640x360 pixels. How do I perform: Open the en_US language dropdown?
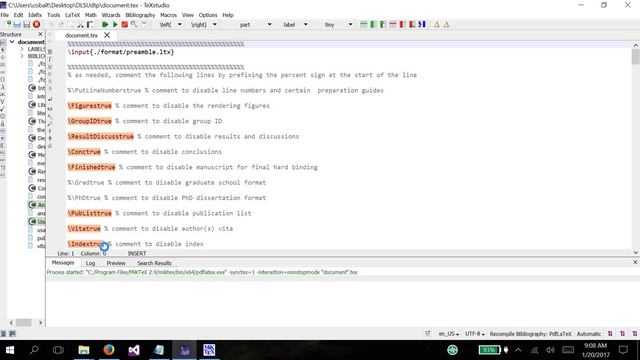449,334
